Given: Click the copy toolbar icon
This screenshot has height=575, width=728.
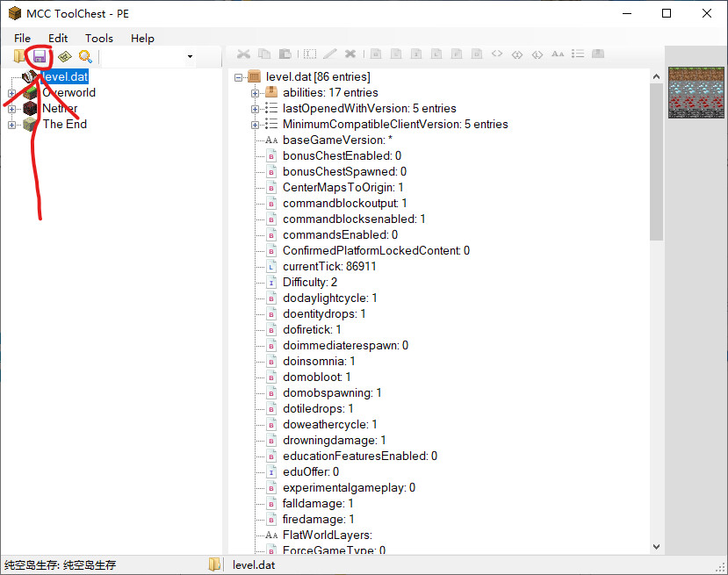Looking at the screenshot, I should (264, 54).
